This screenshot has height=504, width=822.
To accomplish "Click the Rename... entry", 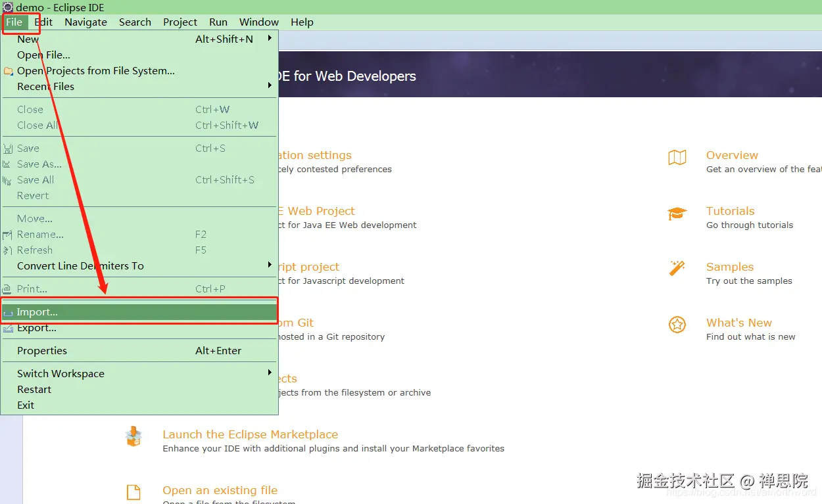I will [x=139, y=234].
